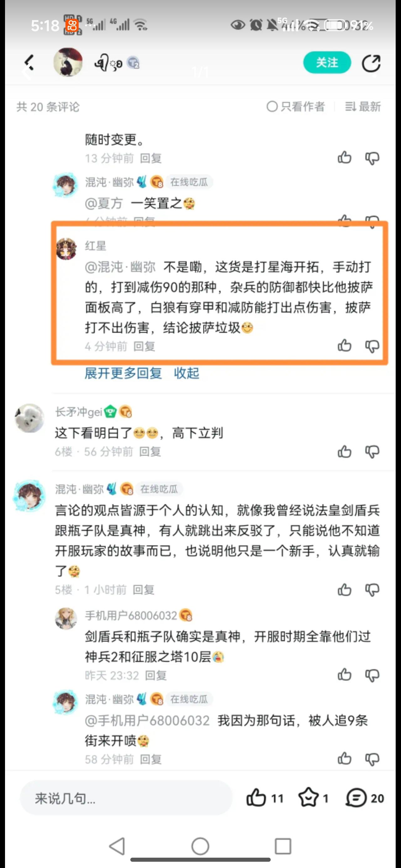This screenshot has width=401, height=868.
Task: Thumbs-down the 5楼 comment by 混沌·幽弥
Action: pos(372,590)
